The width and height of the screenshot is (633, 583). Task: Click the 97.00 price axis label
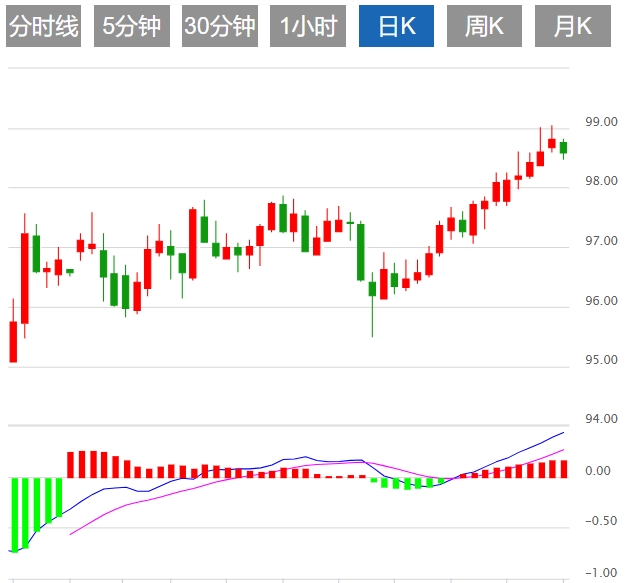click(x=602, y=241)
